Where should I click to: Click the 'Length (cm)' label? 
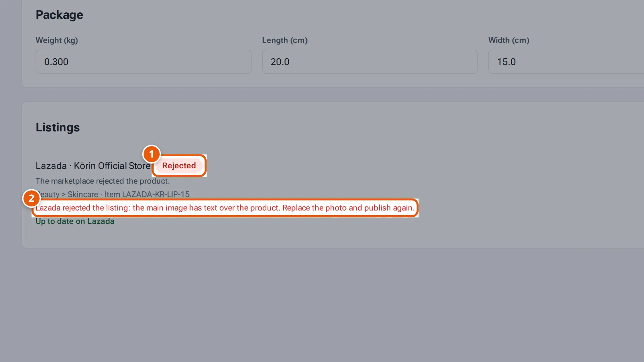285,40
